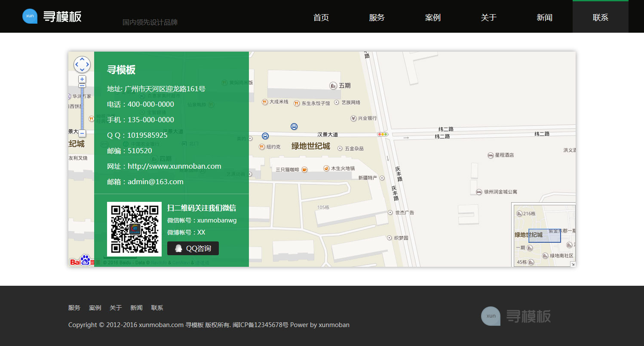Click 国内领先设计品牌 slogan in header
Viewport: 644px width, 346px height.
[x=150, y=22]
